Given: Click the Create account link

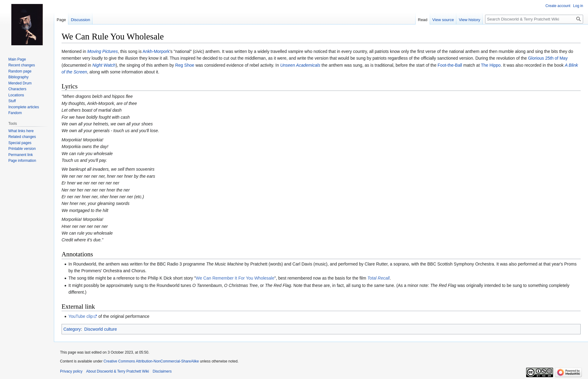Looking at the screenshot, I should pos(557,6).
